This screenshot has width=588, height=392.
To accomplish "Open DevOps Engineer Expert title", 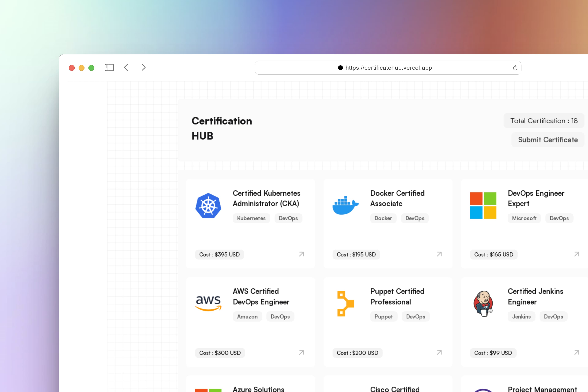I will [536, 198].
